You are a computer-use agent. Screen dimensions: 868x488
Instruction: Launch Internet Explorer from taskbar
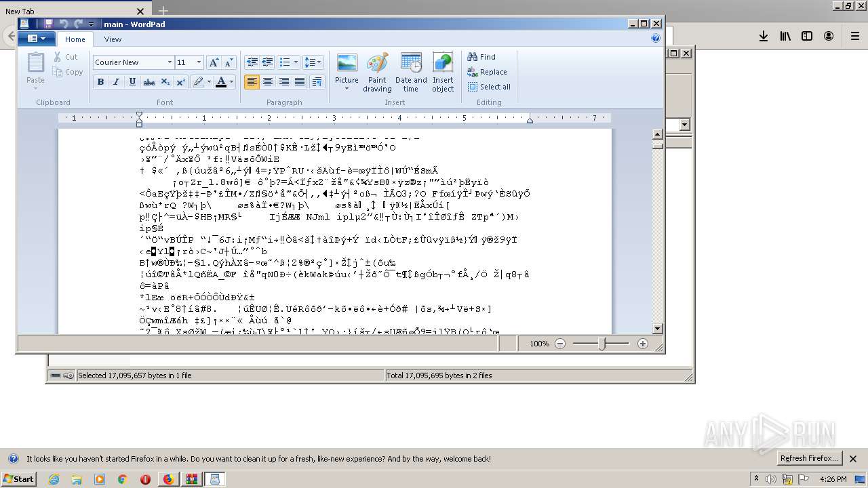click(54, 479)
